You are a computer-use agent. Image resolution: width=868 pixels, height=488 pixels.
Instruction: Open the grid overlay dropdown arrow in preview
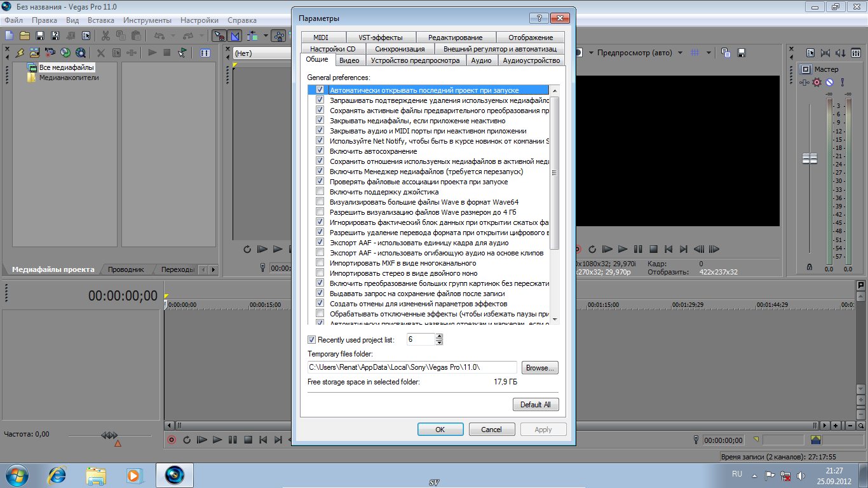coord(709,53)
